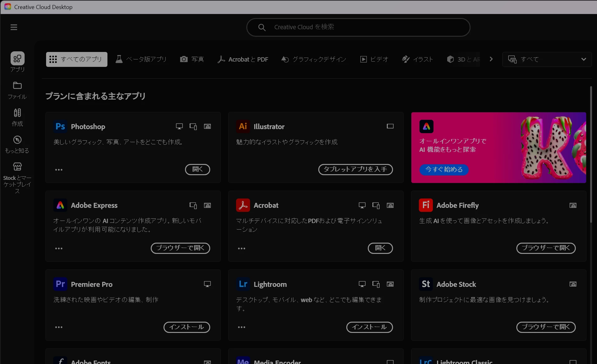Image resolution: width=597 pixels, height=364 pixels.
Task: Click Adobe Express icon in promo banner
Action: pyautogui.click(x=426, y=127)
